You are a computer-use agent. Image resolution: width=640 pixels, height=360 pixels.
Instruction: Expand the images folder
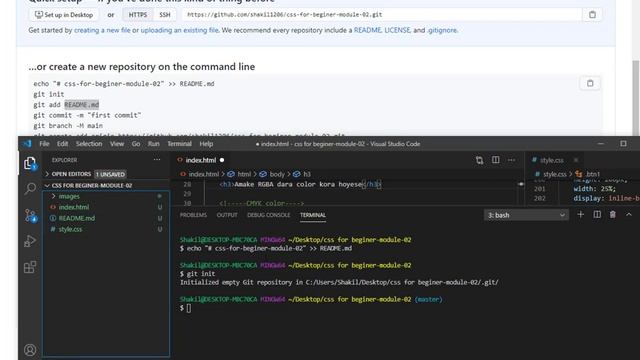pyautogui.click(x=69, y=196)
